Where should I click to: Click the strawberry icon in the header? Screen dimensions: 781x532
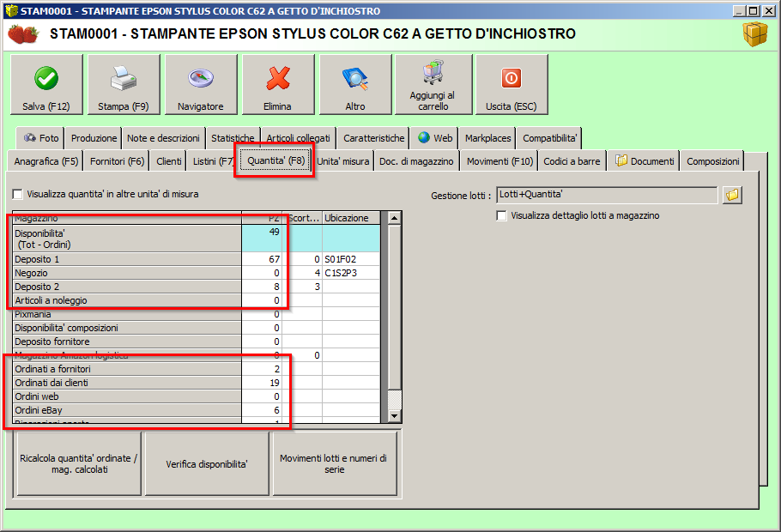[x=23, y=33]
